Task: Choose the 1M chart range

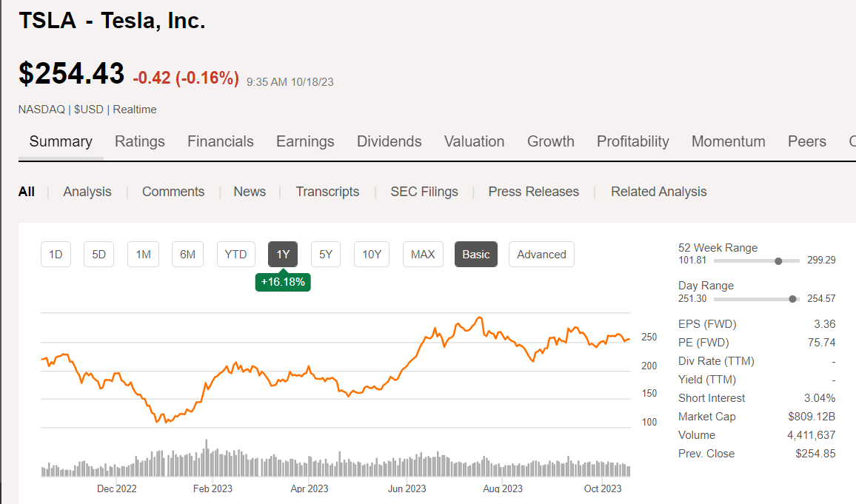Action: click(143, 254)
